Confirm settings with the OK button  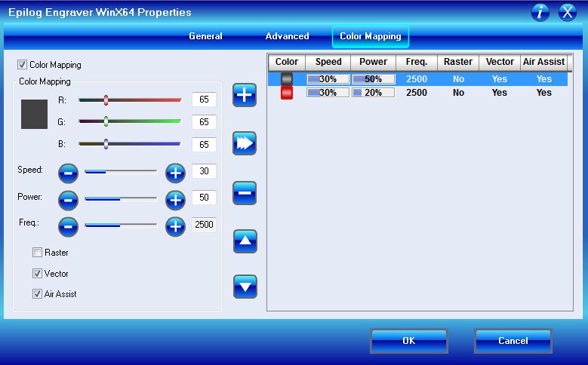pyautogui.click(x=409, y=341)
